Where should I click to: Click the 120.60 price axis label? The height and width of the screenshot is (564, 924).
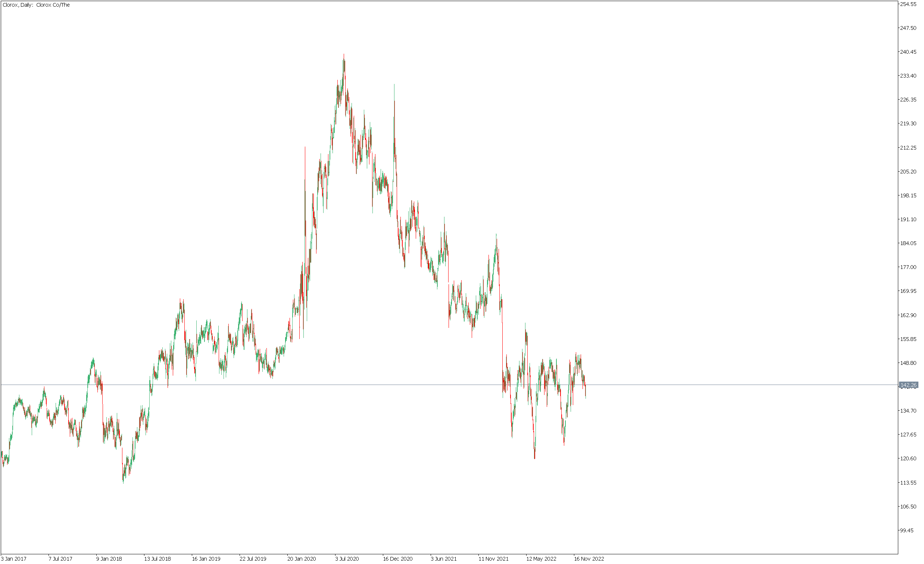(908, 459)
